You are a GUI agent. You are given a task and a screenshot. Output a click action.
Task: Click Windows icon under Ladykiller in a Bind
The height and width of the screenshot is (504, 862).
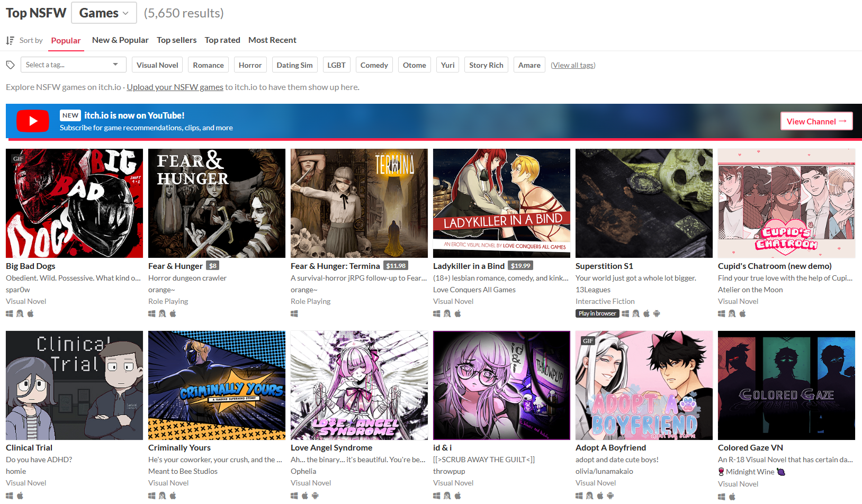[x=437, y=313]
